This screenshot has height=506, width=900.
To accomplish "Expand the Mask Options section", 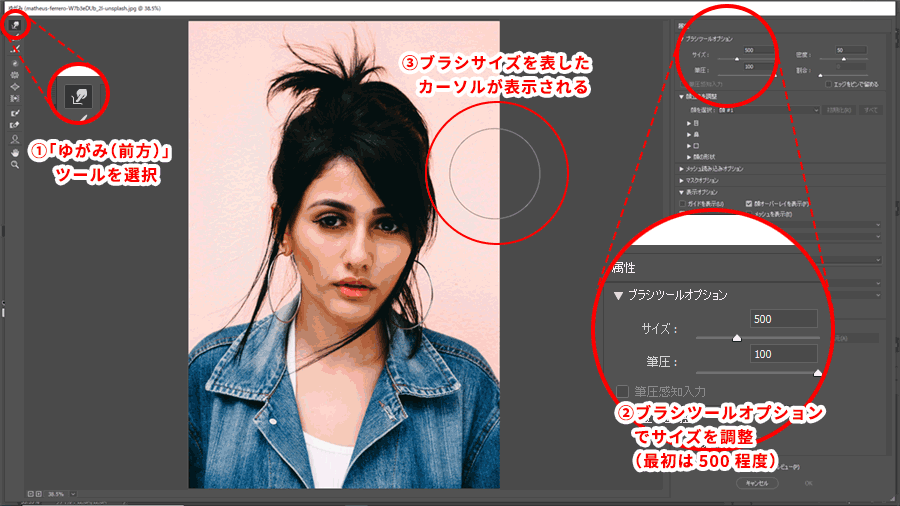I will (x=681, y=181).
